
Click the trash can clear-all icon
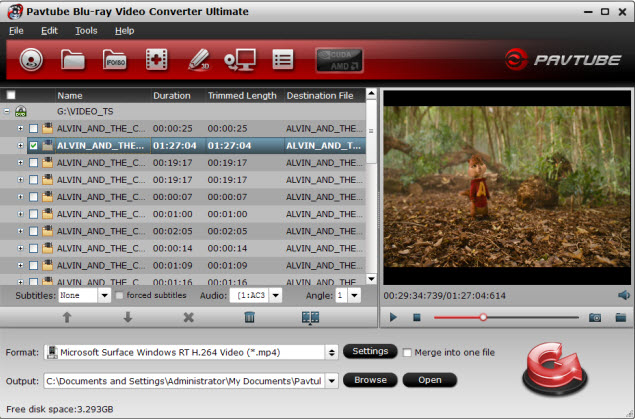[x=249, y=317]
